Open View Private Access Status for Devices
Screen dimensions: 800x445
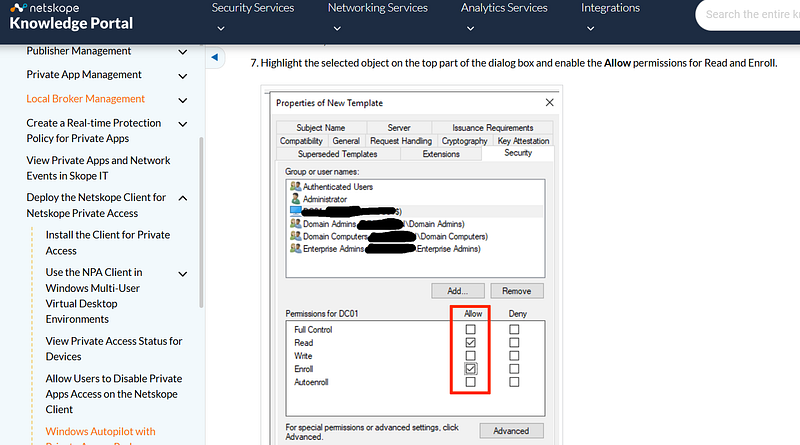[x=114, y=349]
